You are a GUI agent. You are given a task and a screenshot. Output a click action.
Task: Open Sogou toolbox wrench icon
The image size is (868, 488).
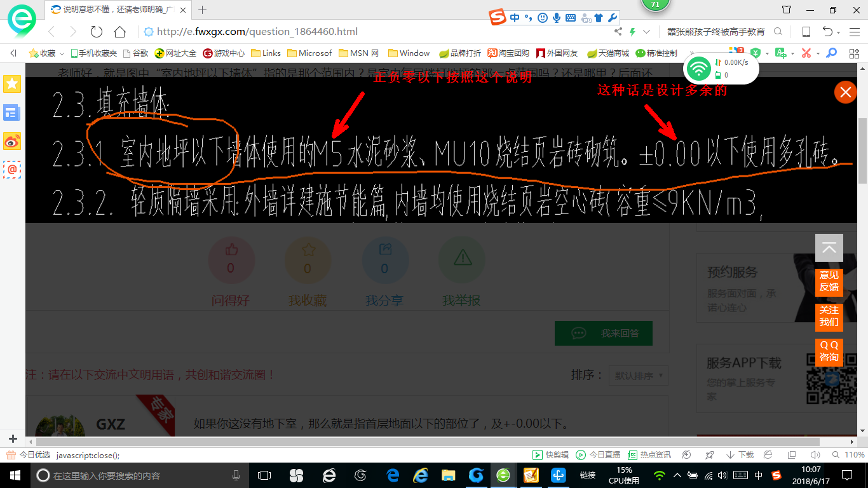pyautogui.click(x=613, y=18)
